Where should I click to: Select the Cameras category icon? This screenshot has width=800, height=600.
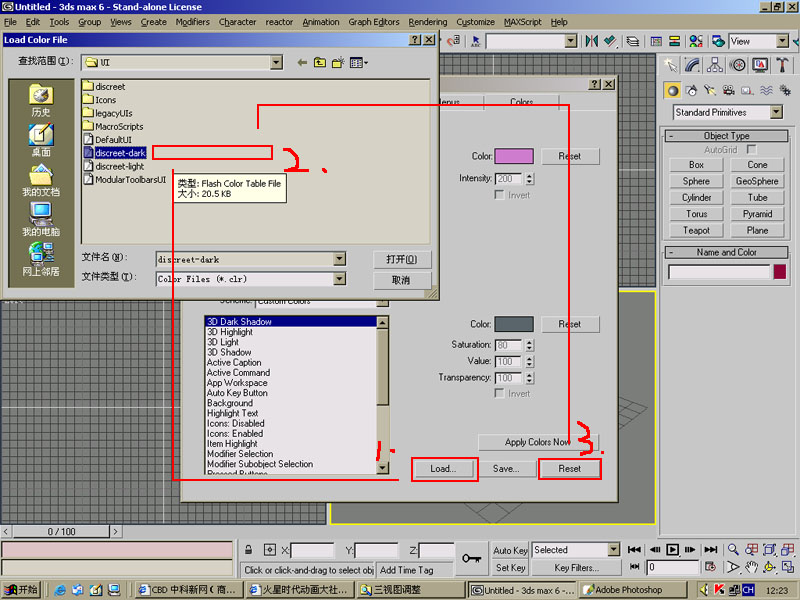(729, 91)
